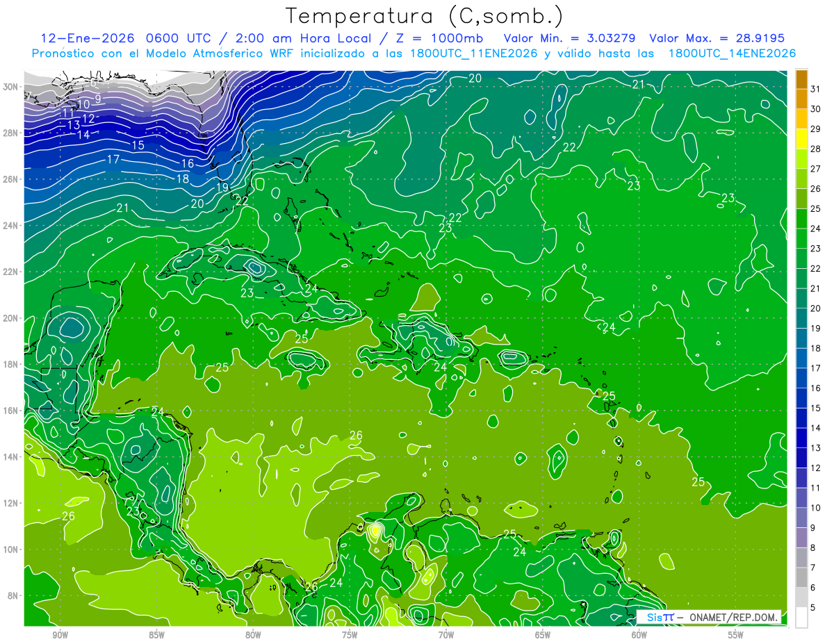This screenshot has height=644, width=834.
Task: Click legend value "28" on the color bar
Action: (x=816, y=149)
